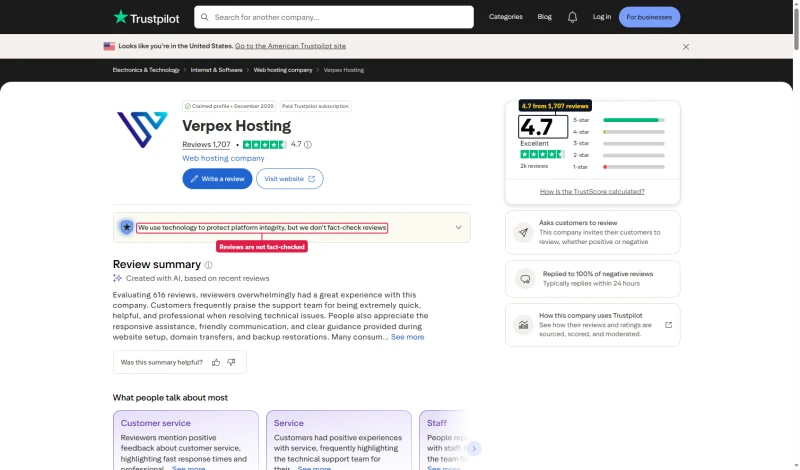Click the company search field
The image size is (800, 470).
click(334, 17)
